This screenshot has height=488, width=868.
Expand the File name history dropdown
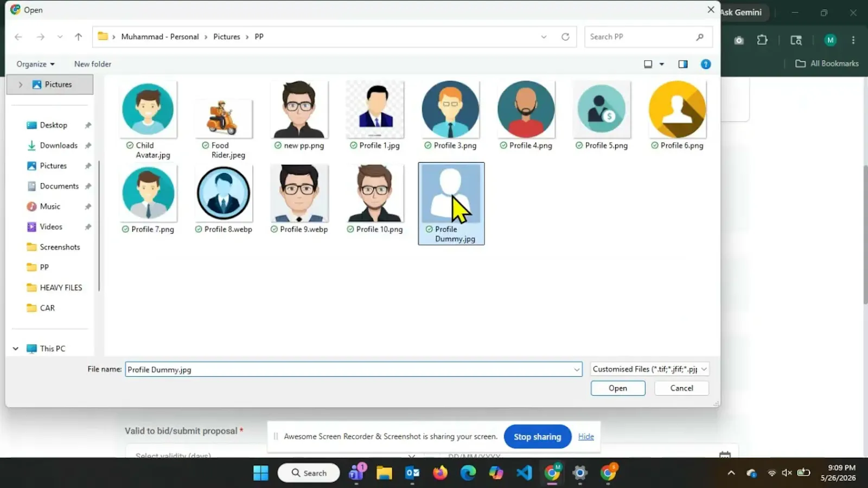(577, 370)
